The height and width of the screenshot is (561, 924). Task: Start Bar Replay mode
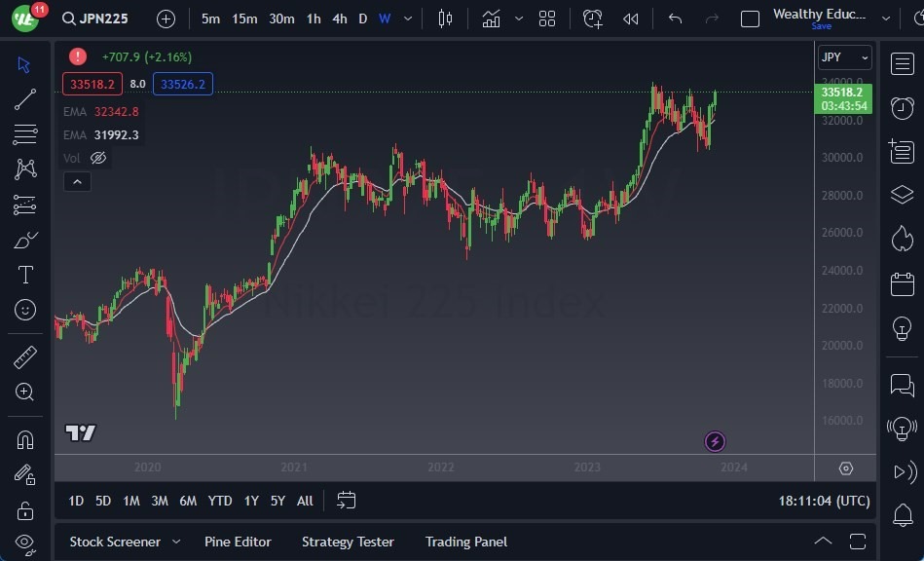point(629,18)
